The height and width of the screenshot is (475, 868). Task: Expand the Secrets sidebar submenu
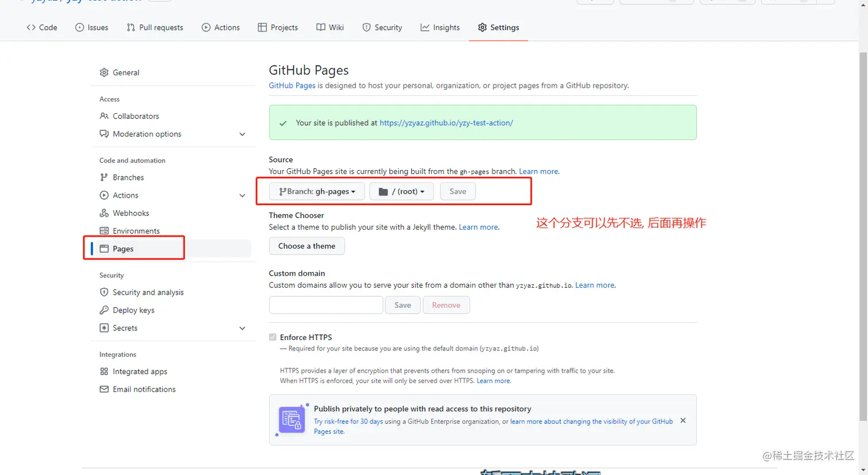242,329
